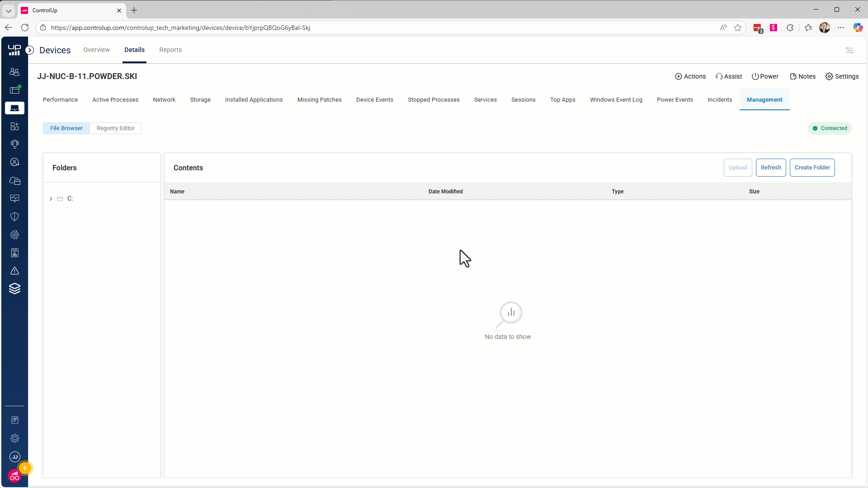
Task: Open Settings for this device
Action: [842, 76]
